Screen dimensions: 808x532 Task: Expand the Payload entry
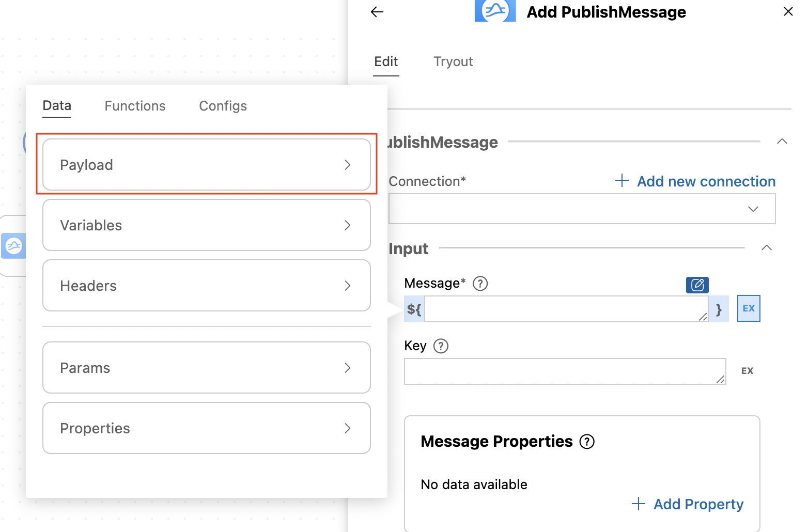click(207, 165)
